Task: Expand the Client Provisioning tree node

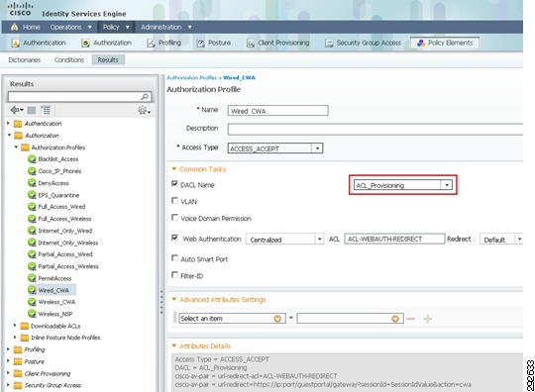Action: click(8, 373)
